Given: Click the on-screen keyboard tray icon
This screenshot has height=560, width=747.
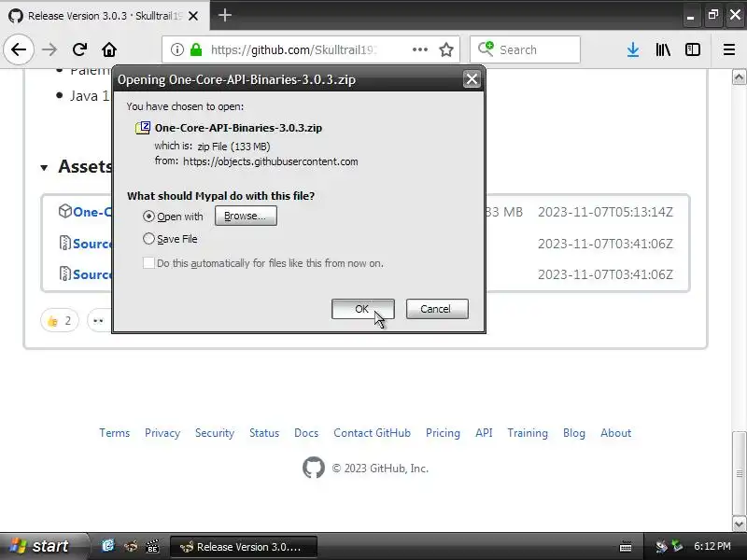Looking at the screenshot, I should 626,547.
